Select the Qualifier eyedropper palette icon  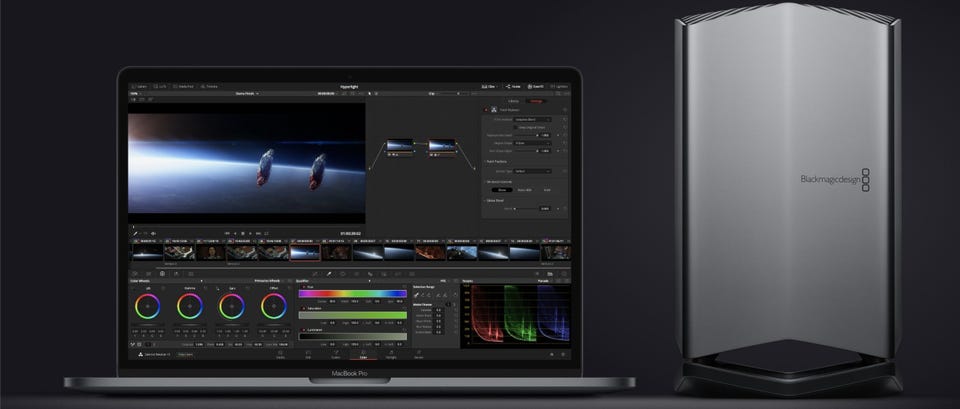pyautogui.click(x=329, y=274)
